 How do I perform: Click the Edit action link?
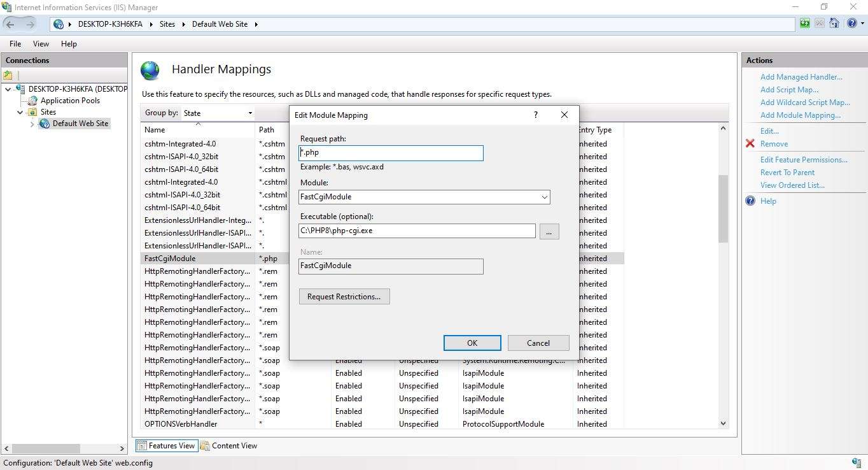tap(769, 131)
